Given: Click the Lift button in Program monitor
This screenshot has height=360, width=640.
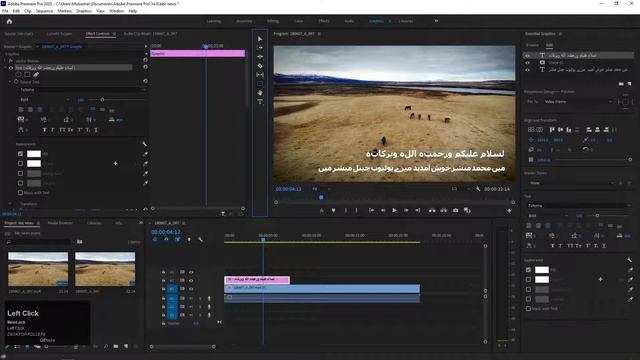Looking at the screenshot, I should (432, 210).
